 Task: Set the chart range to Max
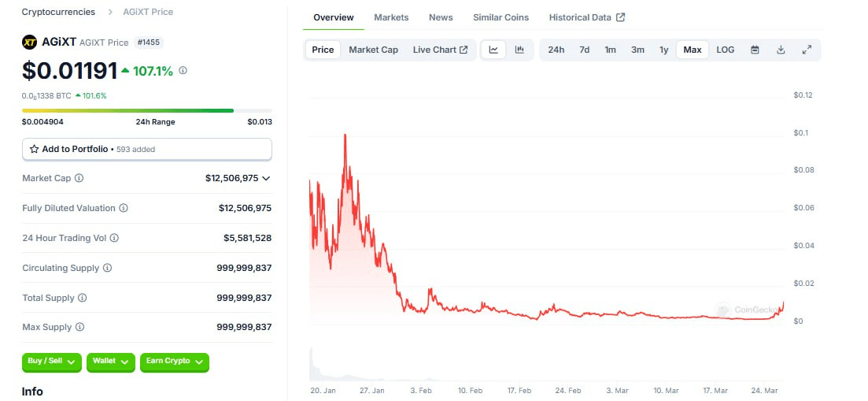coord(692,50)
